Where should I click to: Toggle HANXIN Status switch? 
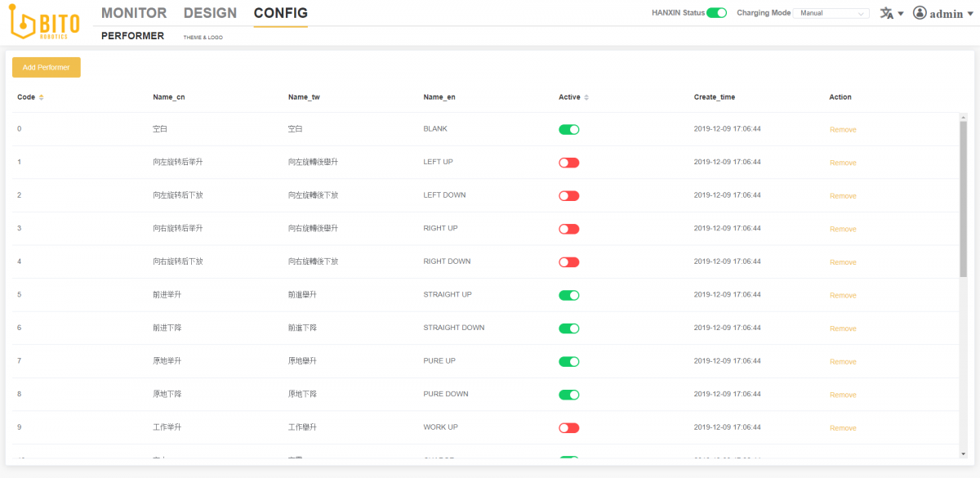point(716,13)
